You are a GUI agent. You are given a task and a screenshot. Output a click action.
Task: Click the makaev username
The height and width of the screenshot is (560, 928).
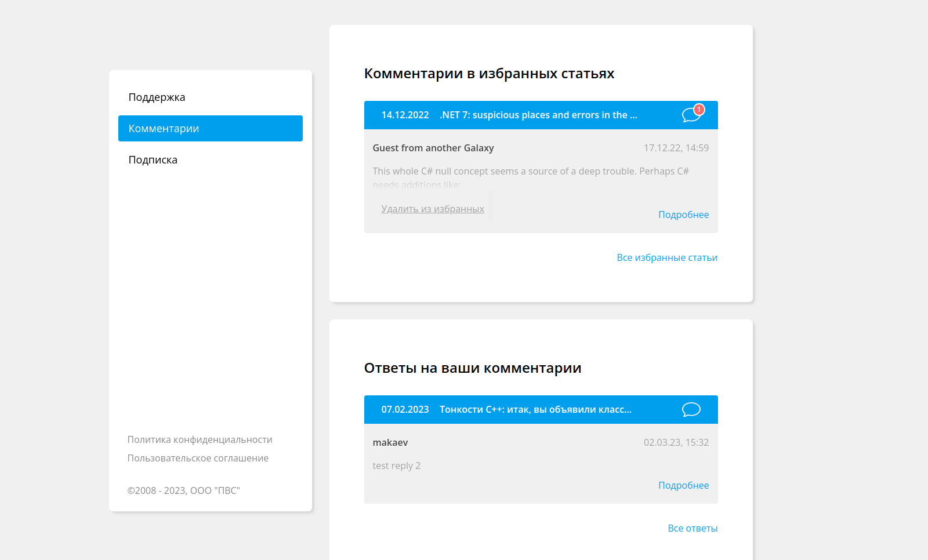(x=390, y=442)
